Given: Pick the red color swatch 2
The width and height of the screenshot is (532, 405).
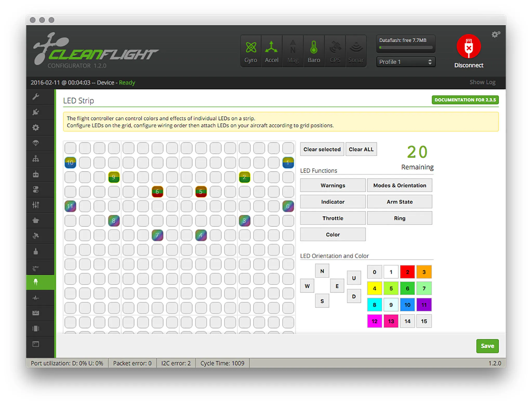Looking at the screenshot, I should 407,272.
